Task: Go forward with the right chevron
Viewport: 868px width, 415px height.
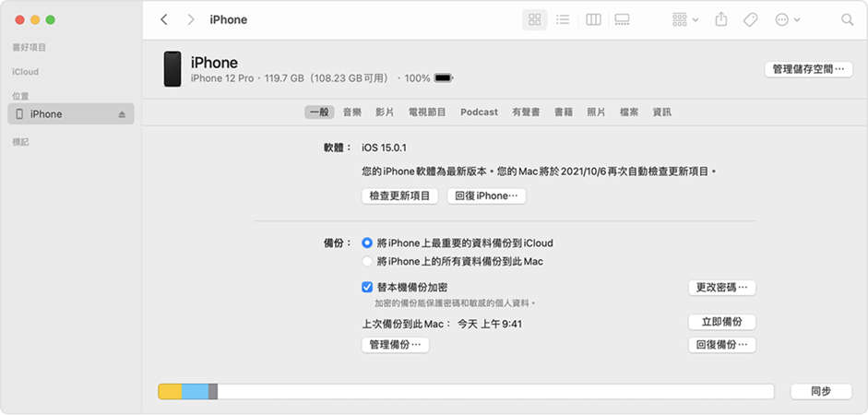Action: 191,20
